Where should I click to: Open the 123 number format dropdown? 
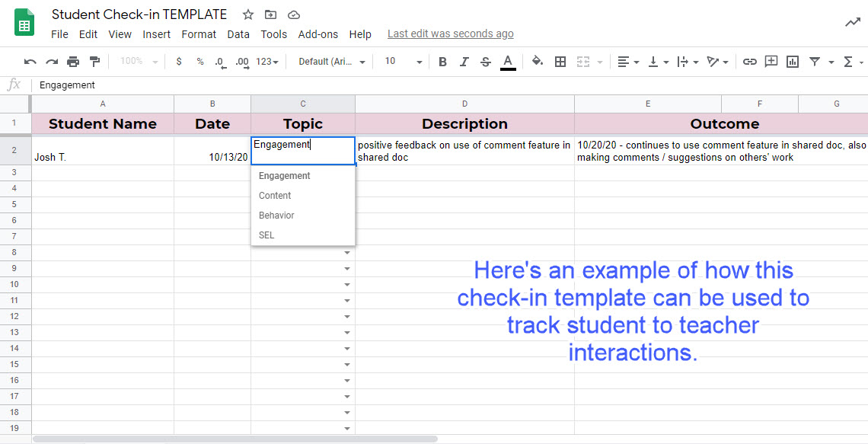tap(266, 62)
